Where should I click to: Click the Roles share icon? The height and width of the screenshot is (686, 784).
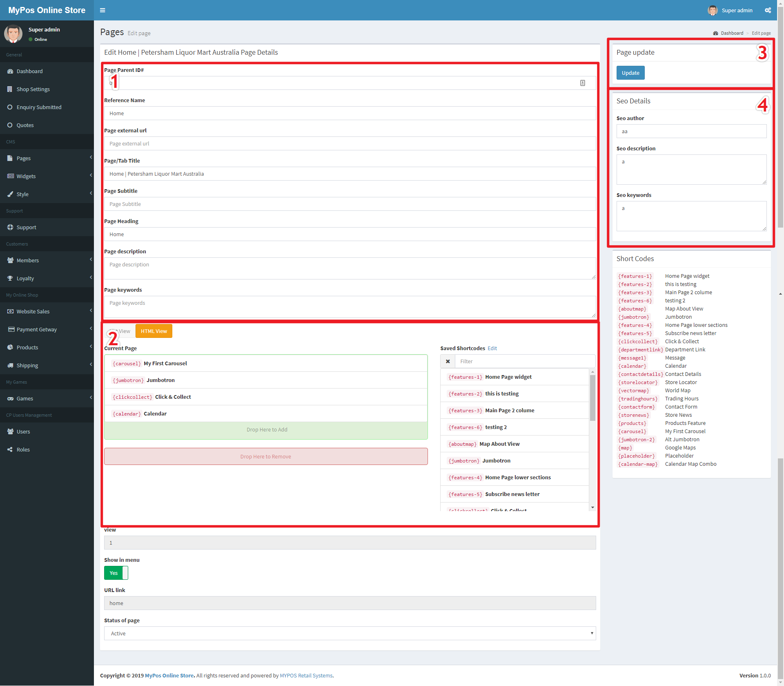(10, 449)
